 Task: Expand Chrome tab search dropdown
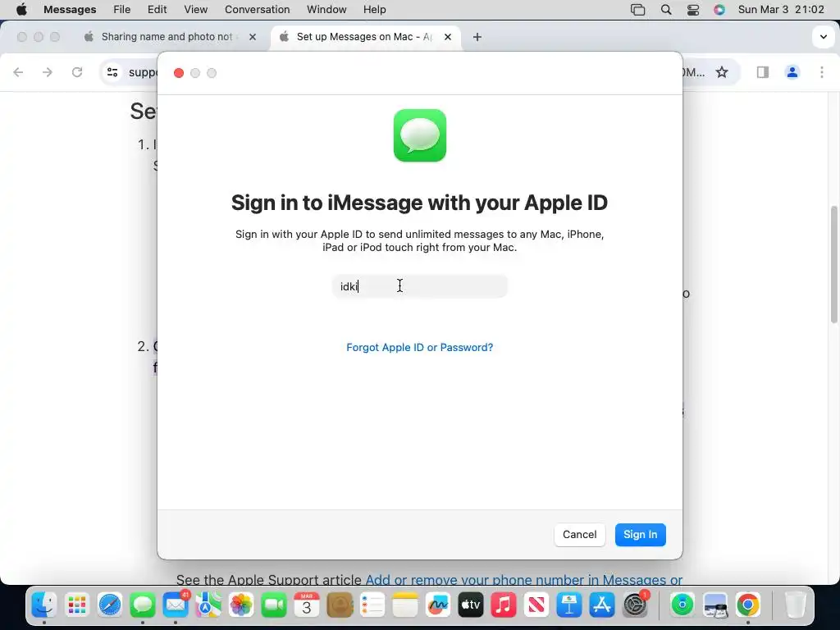pos(823,37)
